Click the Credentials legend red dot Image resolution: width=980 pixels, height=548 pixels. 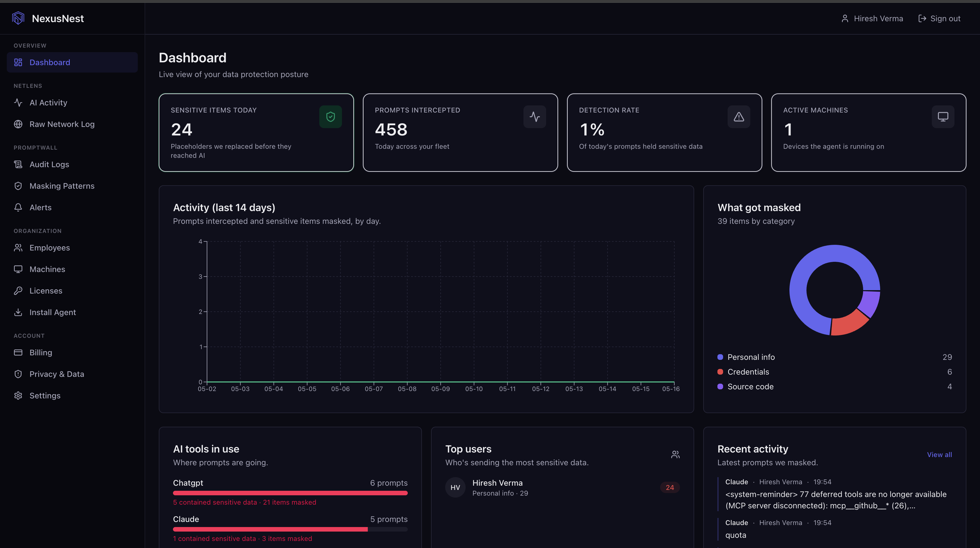pos(720,372)
